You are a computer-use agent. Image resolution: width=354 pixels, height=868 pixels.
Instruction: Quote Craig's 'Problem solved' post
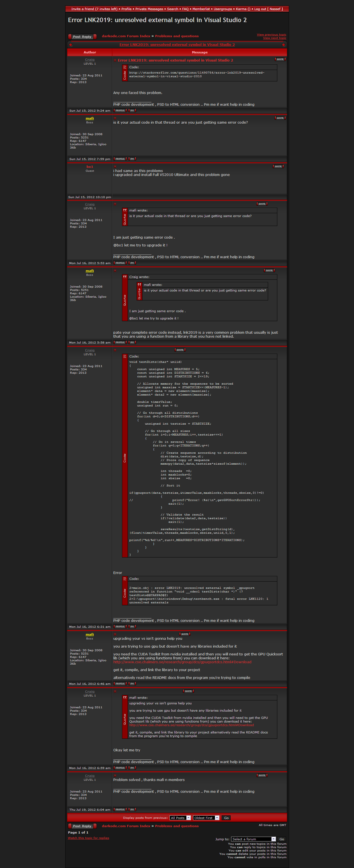[x=262, y=775]
